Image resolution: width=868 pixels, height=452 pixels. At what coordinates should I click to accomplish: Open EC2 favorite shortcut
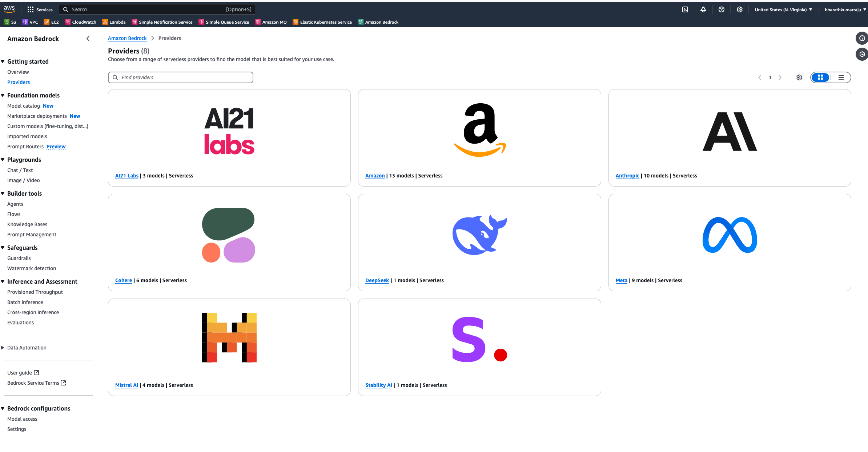[x=51, y=22]
